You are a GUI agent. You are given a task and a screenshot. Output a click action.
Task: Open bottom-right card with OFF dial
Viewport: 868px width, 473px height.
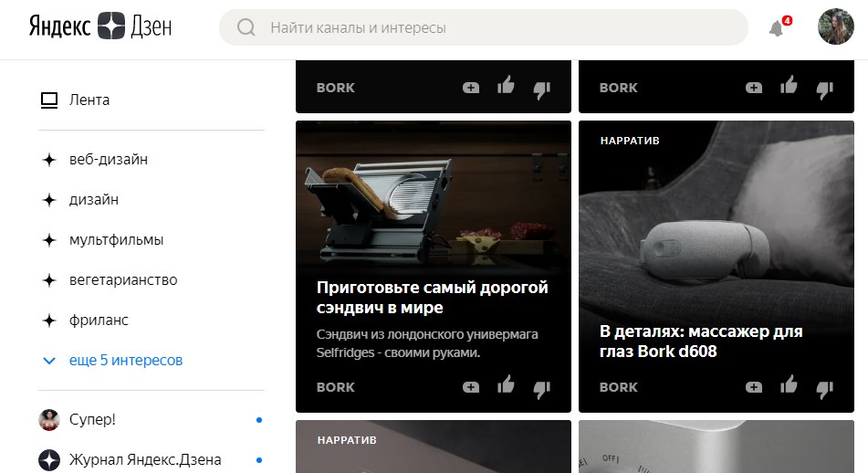716,447
